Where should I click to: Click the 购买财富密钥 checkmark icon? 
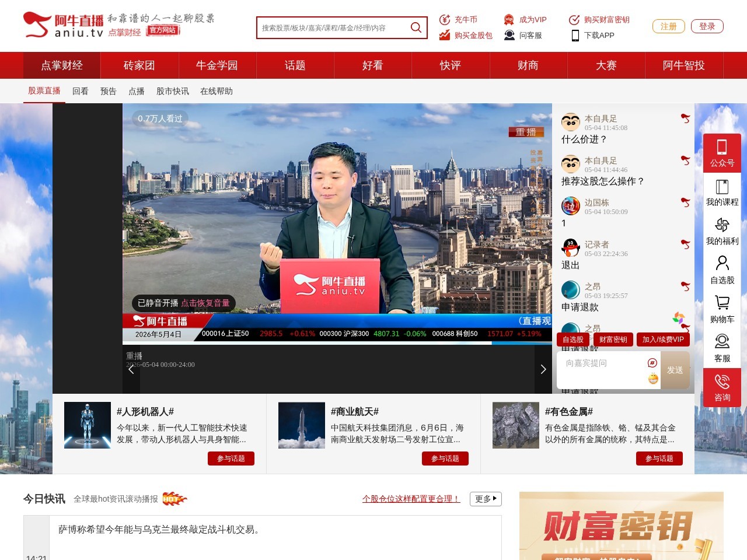[574, 19]
